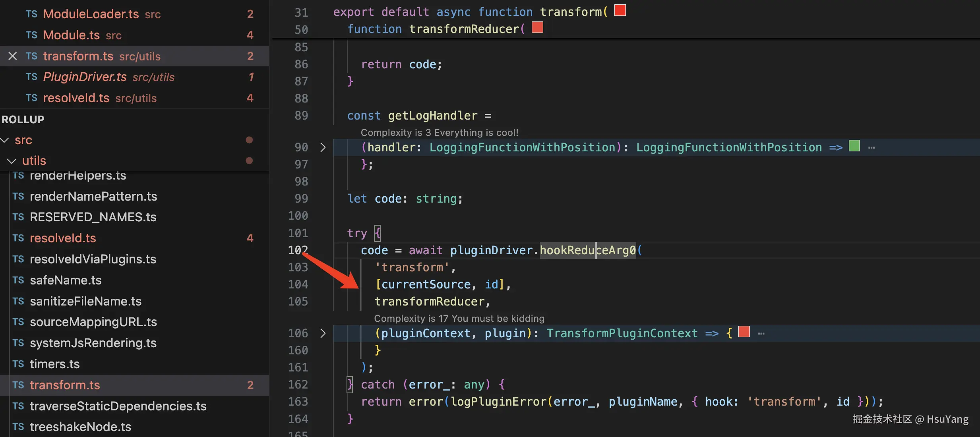Click red complexity marker on line 106
The width and height of the screenshot is (980, 437).
tap(744, 332)
